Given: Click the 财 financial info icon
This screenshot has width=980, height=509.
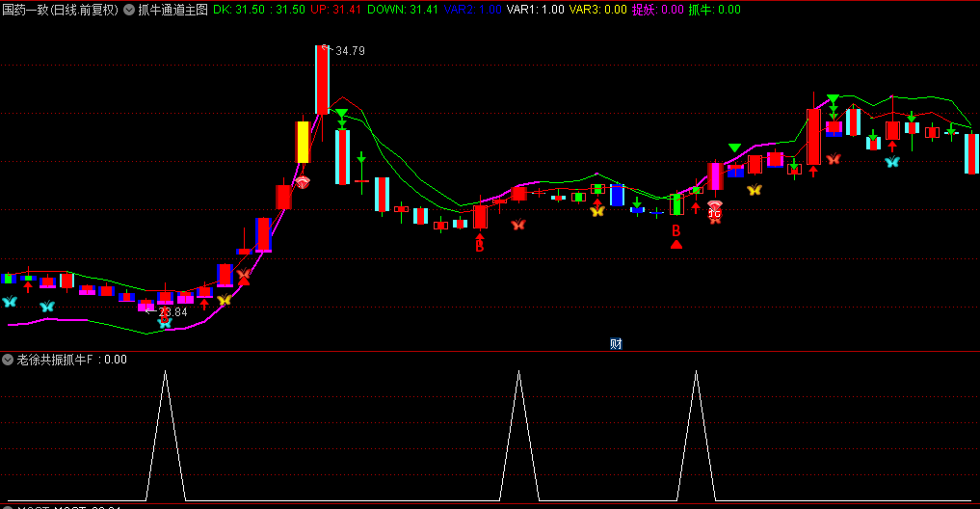Looking at the screenshot, I should click(616, 343).
